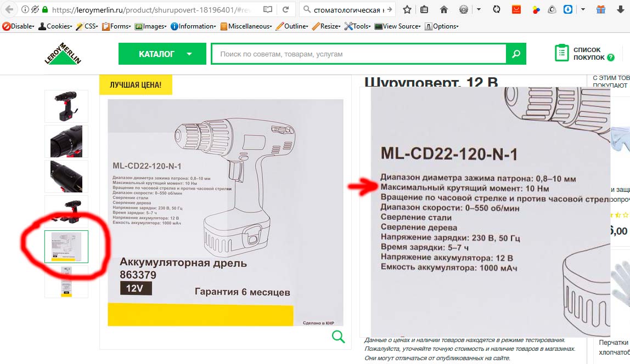630x364 pixels.
Task: Open the Cookies developer menu
Action: [55, 26]
